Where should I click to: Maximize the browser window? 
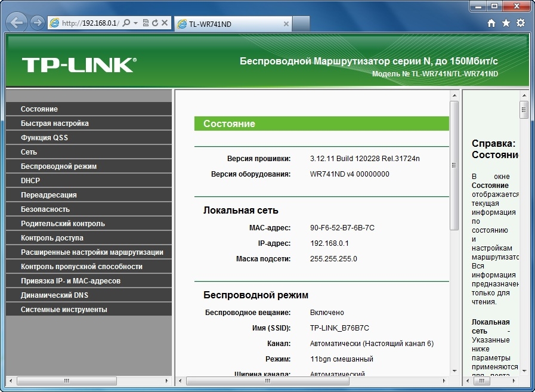[494, 6]
